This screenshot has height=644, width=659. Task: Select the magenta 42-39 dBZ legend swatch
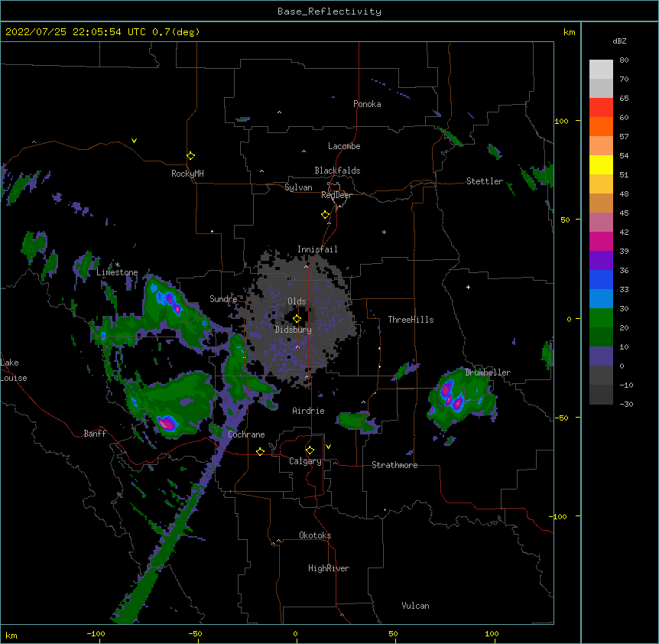tap(601, 241)
